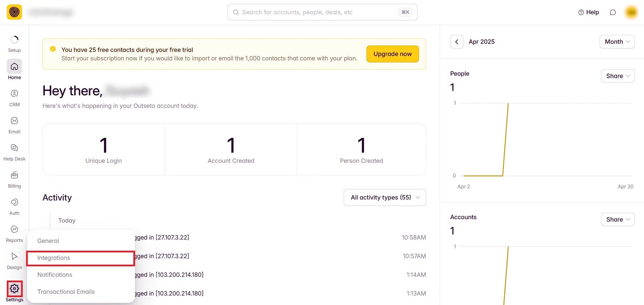Go to previous month with back arrow
Screen dimensions: 644x305
coord(457,42)
